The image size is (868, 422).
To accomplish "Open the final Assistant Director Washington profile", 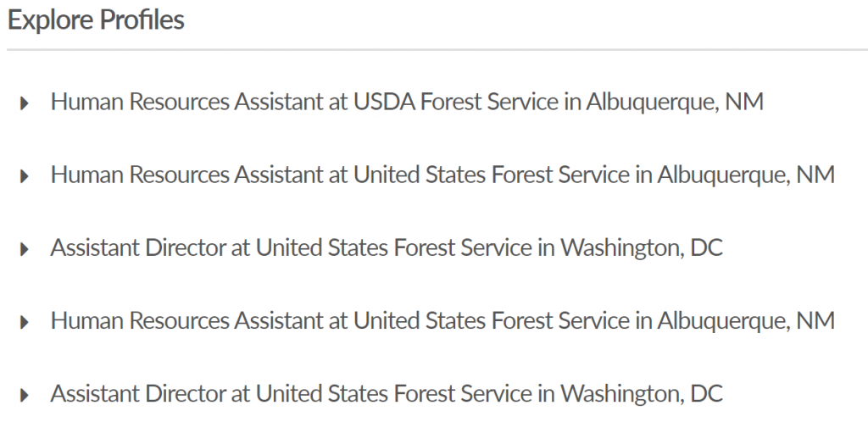I will [387, 394].
